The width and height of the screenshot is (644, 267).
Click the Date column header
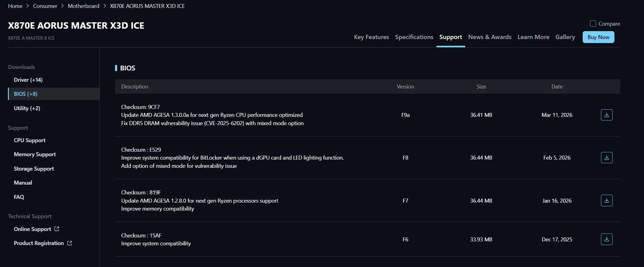tap(557, 87)
